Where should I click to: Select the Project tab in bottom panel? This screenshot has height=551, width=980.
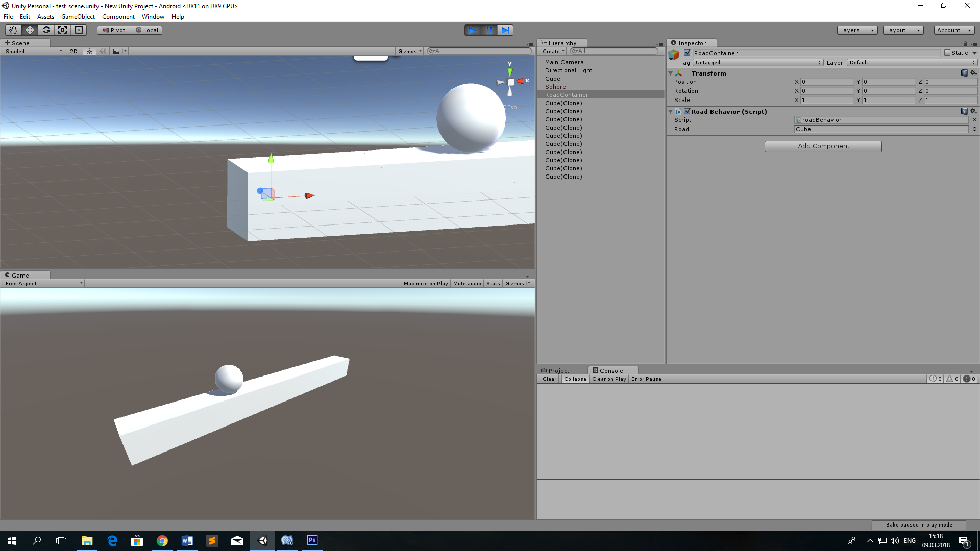(x=557, y=370)
